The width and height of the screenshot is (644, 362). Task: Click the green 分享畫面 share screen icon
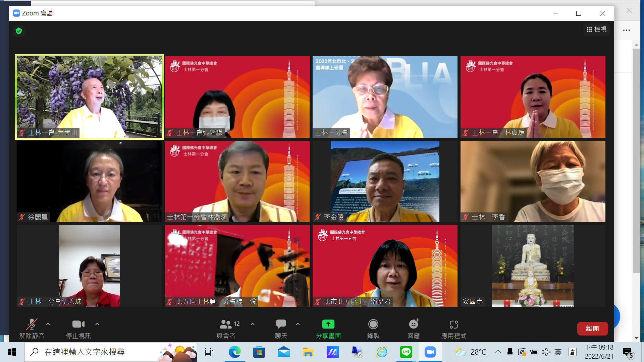pos(328,324)
